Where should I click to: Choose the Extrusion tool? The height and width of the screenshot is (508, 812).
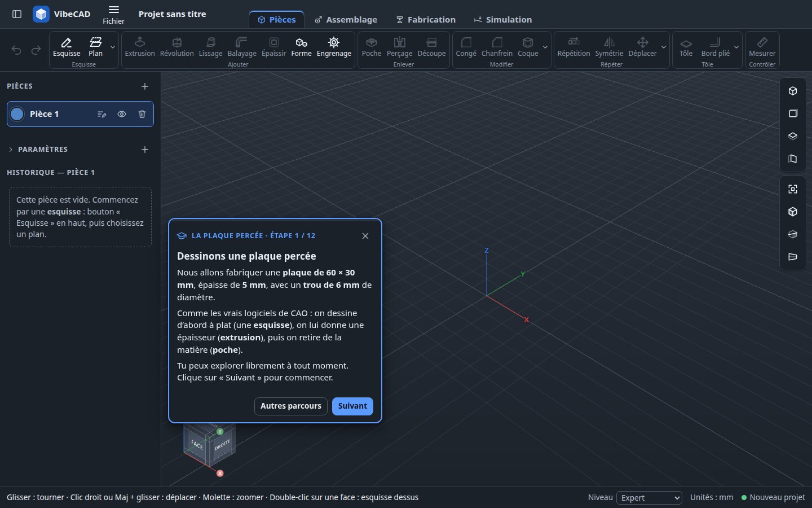pyautogui.click(x=140, y=47)
